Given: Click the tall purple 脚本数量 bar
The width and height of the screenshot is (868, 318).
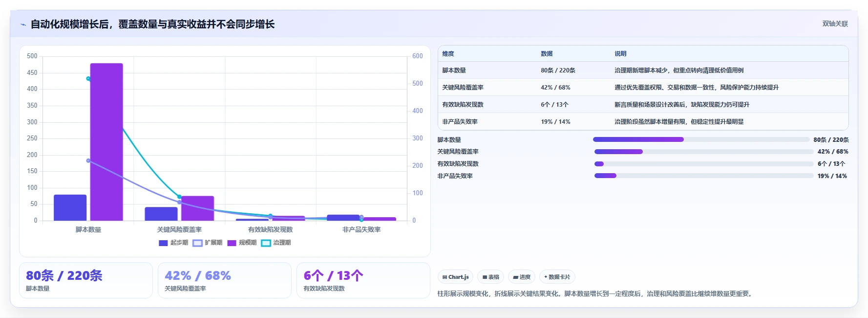Looking at the screenshot, I should (106, 142).
